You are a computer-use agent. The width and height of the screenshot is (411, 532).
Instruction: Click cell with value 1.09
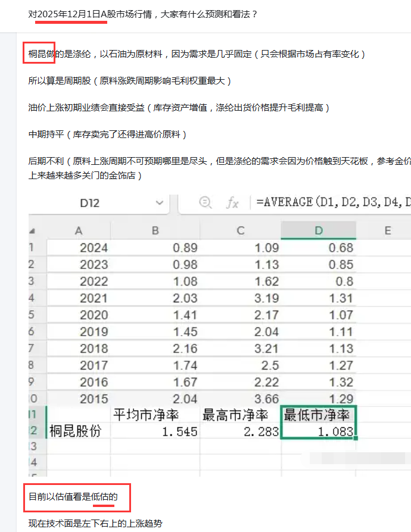pyautogui.click(x=241, y=248)
